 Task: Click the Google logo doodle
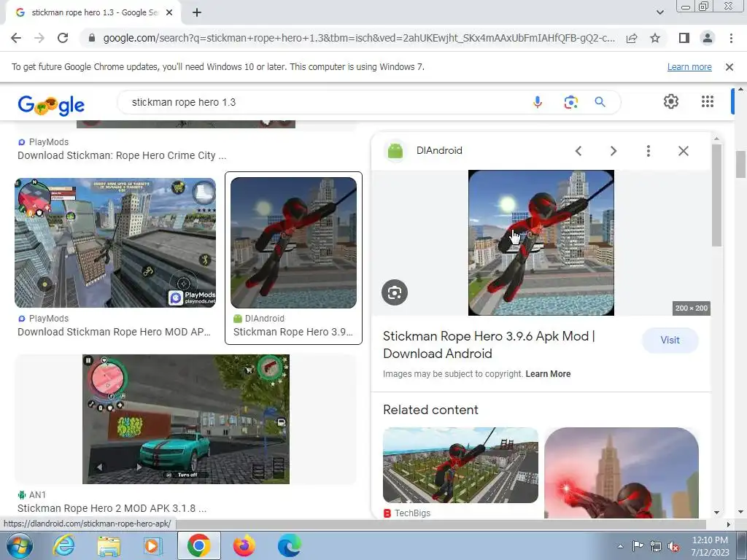pos(51,105)
